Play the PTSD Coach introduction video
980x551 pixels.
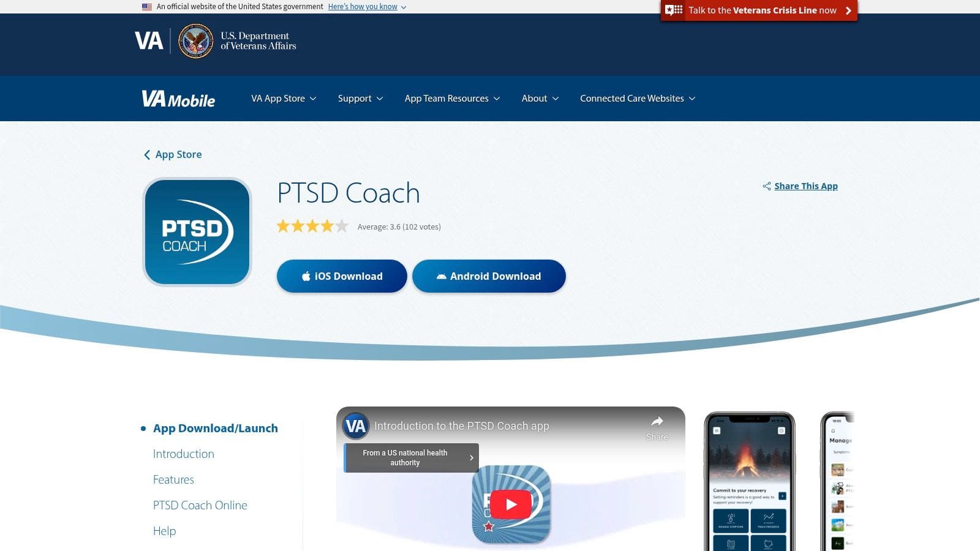[x=511, y=504]
